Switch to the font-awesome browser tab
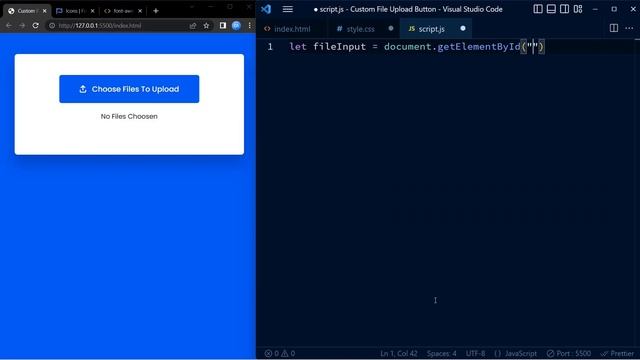The width and height of the screenshot is (640, 360). 123,11
